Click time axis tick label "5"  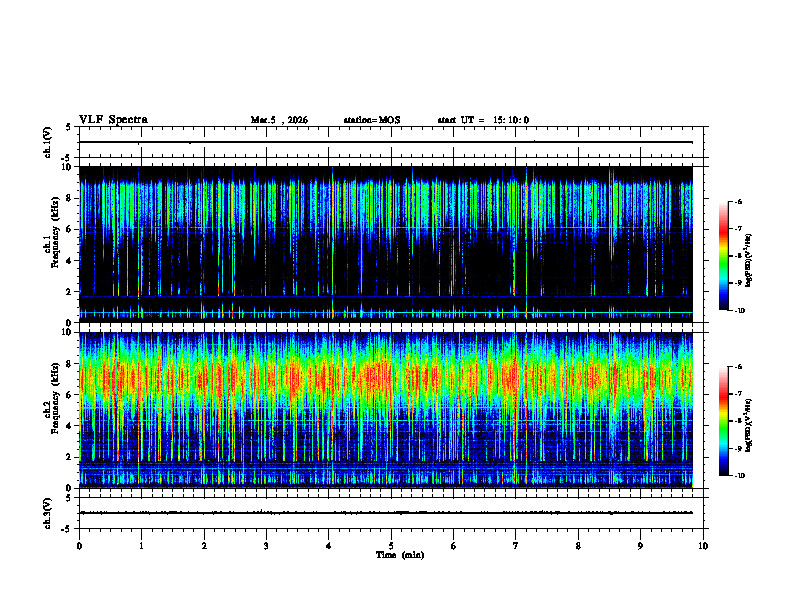(x=391, y=546)
